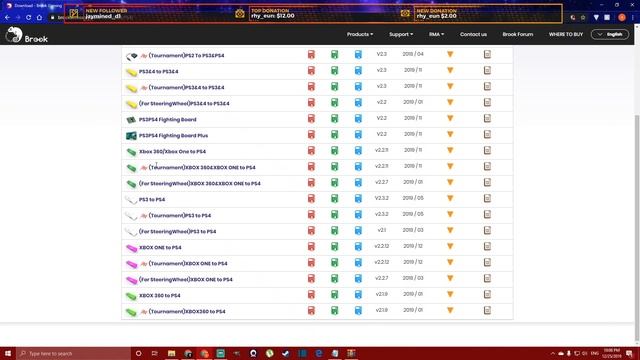This screenshot has width=640, height=360.
Task: Click green download icon for PS3PS4 Fighting Board
Action: (x=334, y=118)
